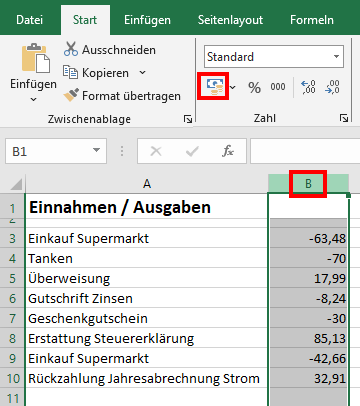Click the cancel X formula bar button
The image size is (360, 406).
click(x=156, y=151)
